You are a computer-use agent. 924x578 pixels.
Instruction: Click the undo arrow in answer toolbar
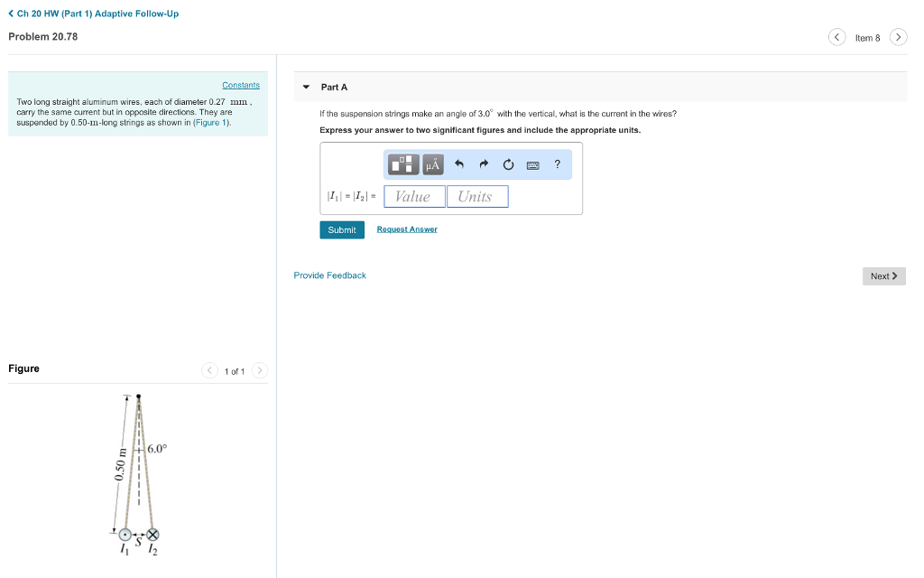[x=458, y=163]
